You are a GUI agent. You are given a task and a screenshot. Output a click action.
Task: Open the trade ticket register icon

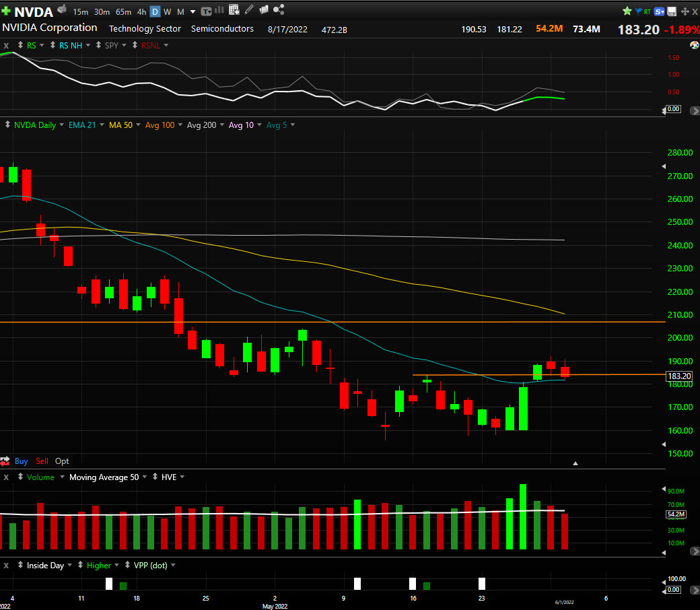(x=63, y=9)
